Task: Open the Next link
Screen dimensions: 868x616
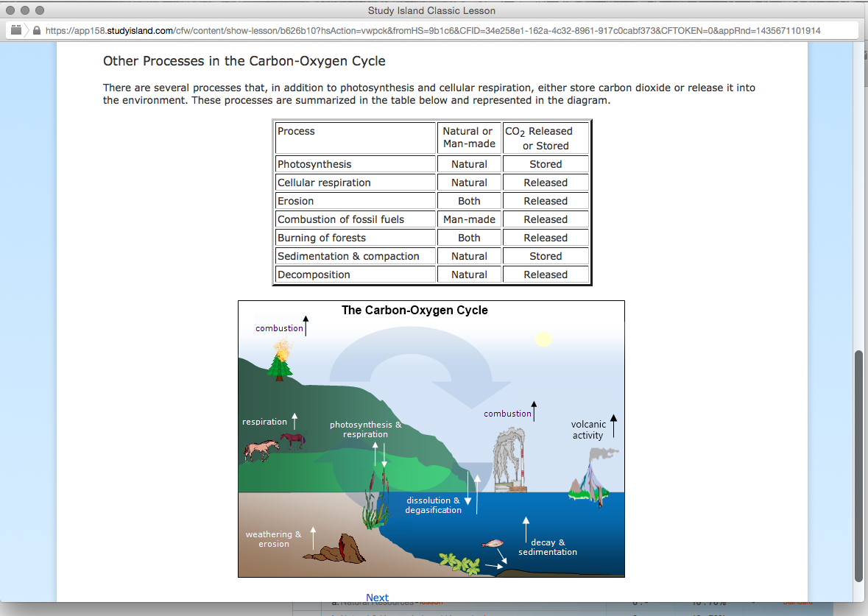Action: point(377,598)
